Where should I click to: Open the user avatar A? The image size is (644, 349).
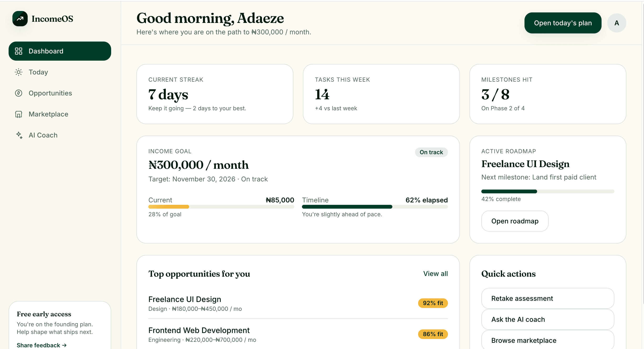click(x=617, y=23)
